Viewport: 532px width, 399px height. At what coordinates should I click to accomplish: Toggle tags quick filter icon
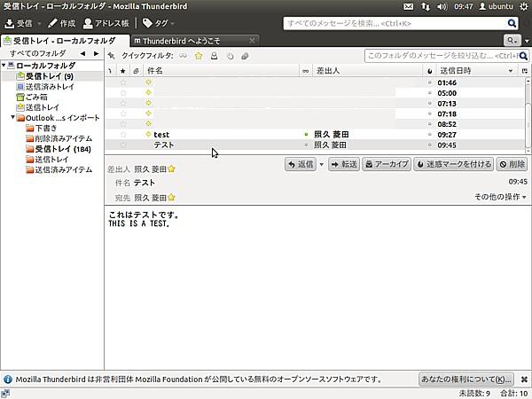point(230,56)
